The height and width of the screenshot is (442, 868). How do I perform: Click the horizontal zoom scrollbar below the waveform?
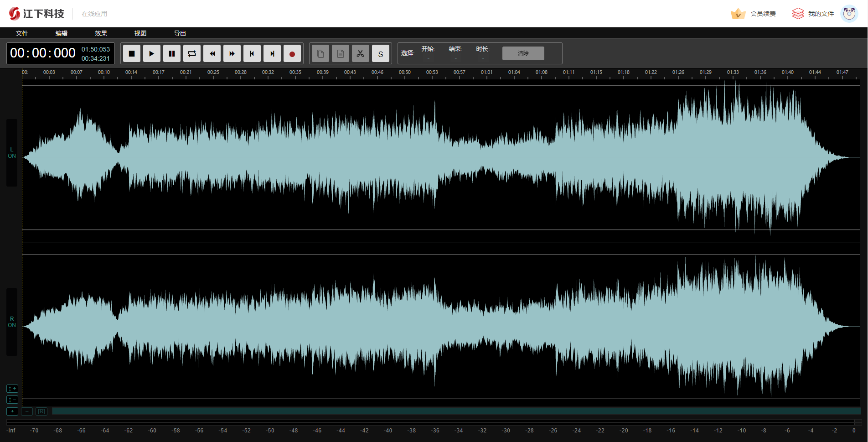coord(456,411)
